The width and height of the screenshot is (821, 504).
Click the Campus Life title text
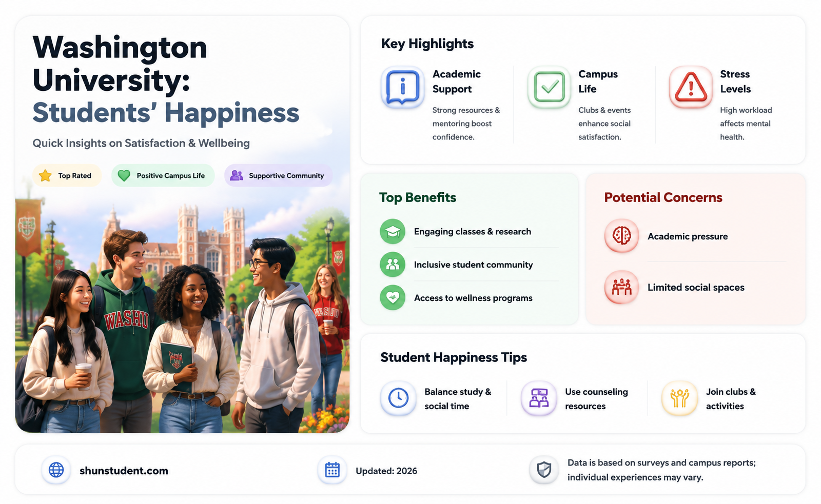pyautogui.click(x=598, y=82)
